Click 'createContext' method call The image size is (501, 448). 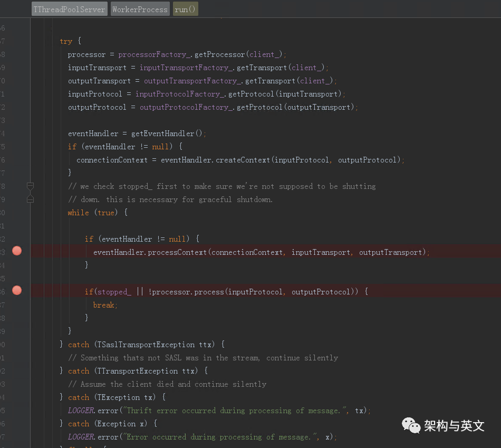point(243,160)
